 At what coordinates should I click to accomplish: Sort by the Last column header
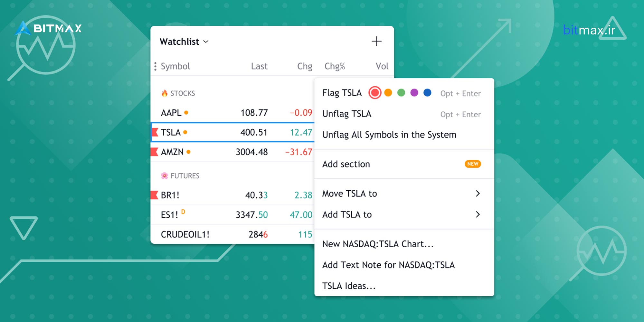[259, 66]
